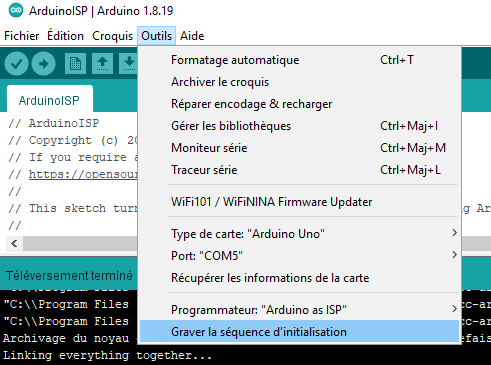Viewport: 491px width, 365px height.
Task: Click the Arduino logo in title bar
Action: [15, 11]
